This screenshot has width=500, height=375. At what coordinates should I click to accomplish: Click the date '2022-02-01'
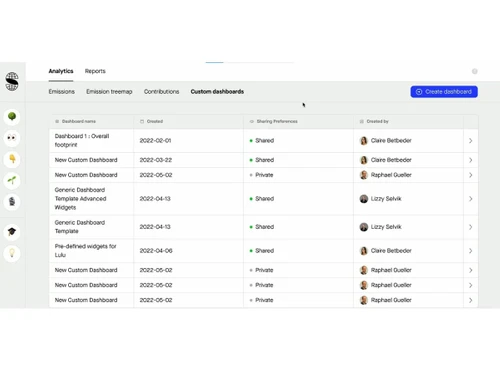[x=155, y=141]
